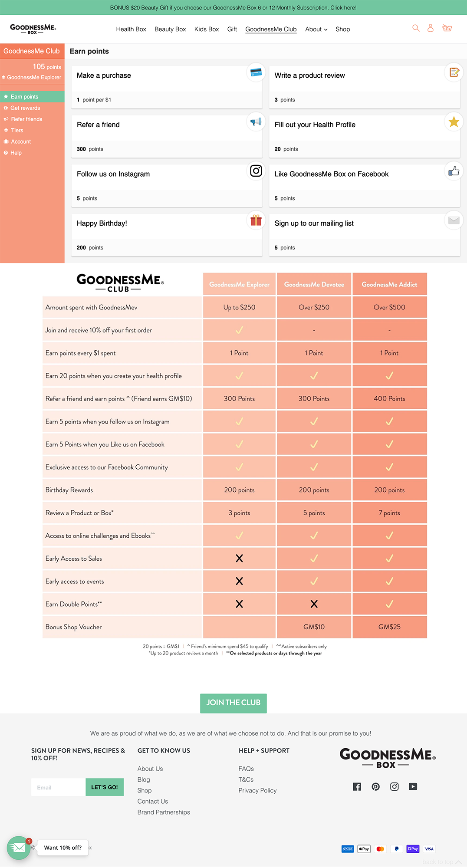Click the GoodnessMe Devotee tier column header

[314, 284]
